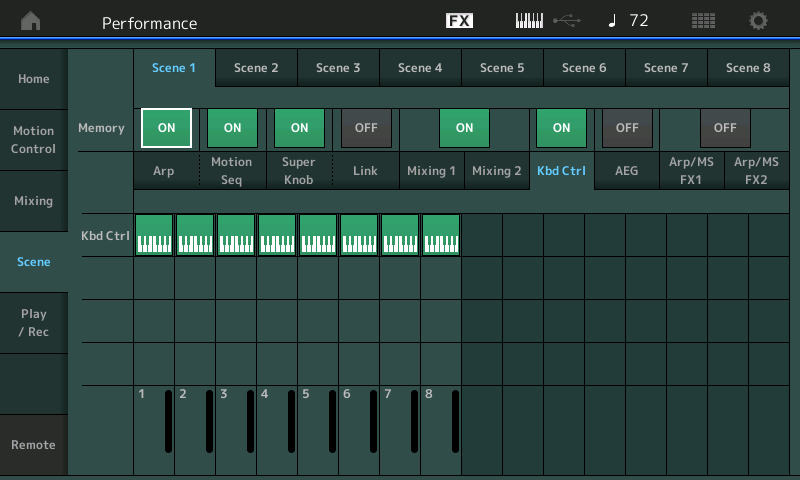Turn off Arp memory switch
800x480 pixels.
[166, 128]
